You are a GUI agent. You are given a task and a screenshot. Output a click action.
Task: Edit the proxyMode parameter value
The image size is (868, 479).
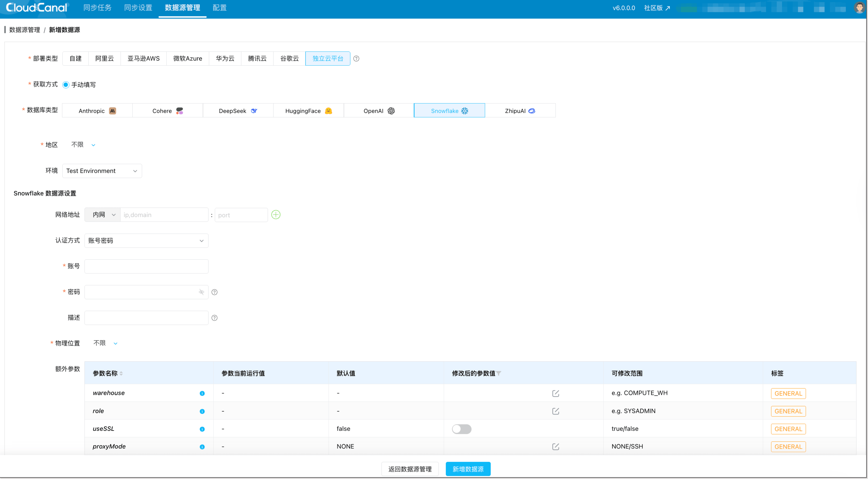point(556,447)
